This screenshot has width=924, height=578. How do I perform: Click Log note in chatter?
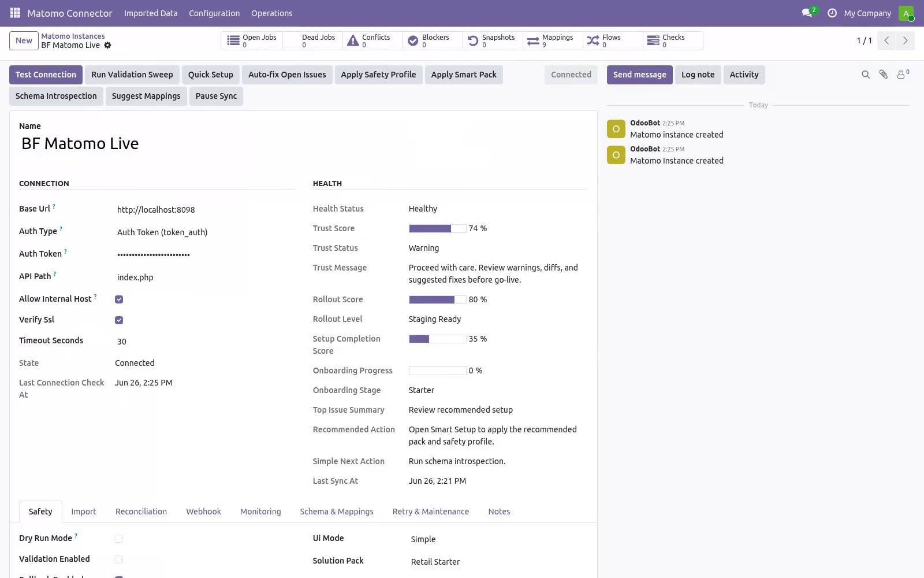point(698,75)
